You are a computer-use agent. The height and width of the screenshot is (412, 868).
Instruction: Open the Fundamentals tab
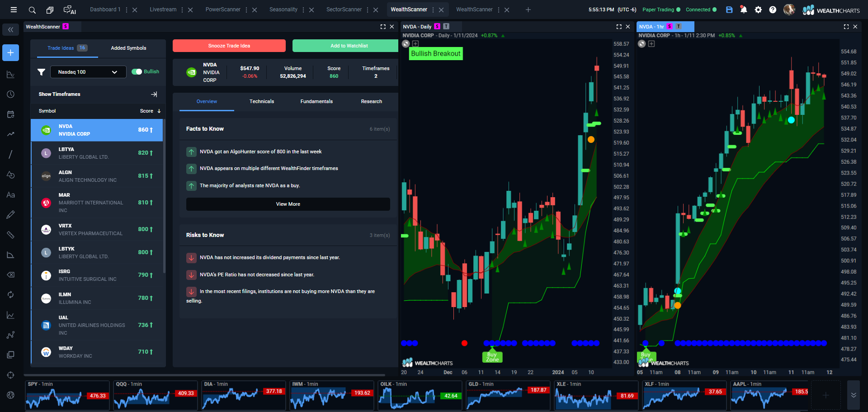pyautogui.click(x=316, y=101)
